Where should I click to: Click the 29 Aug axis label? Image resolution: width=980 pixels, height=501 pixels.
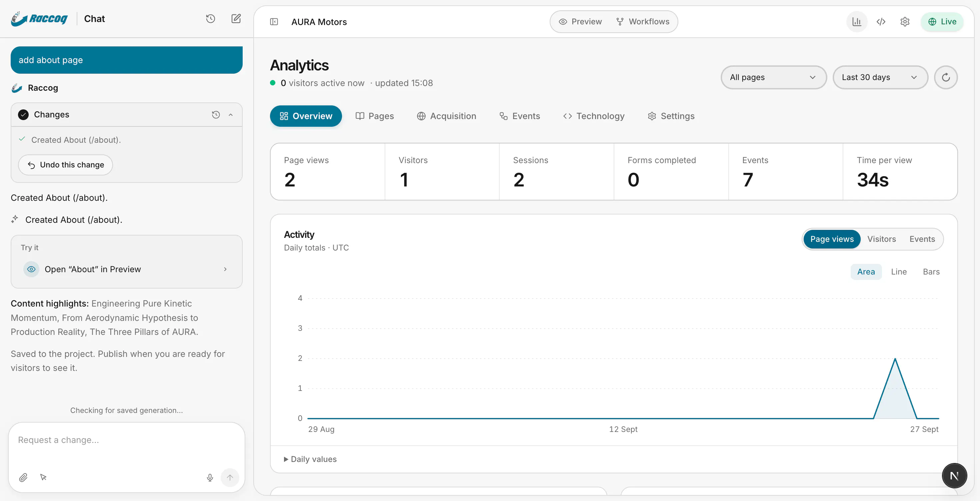321,429
